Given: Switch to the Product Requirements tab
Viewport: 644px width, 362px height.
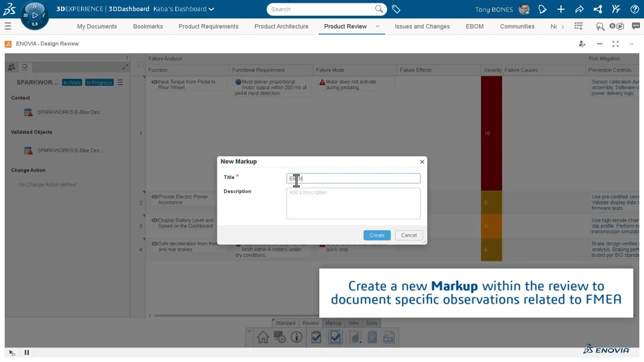Looking at the screenshot, I should click(208, 26).
